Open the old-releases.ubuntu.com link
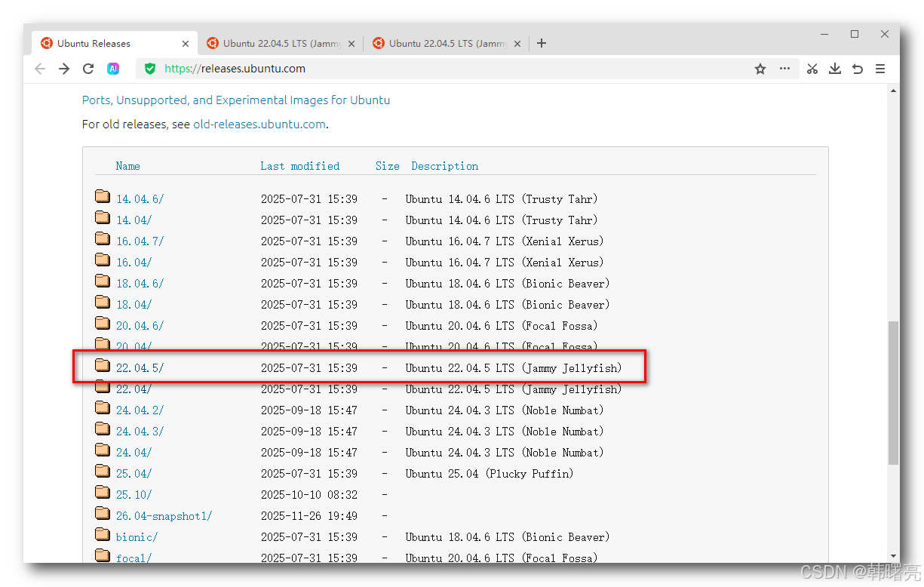Screen dimensions: 924x587 [x=259, y=124]
